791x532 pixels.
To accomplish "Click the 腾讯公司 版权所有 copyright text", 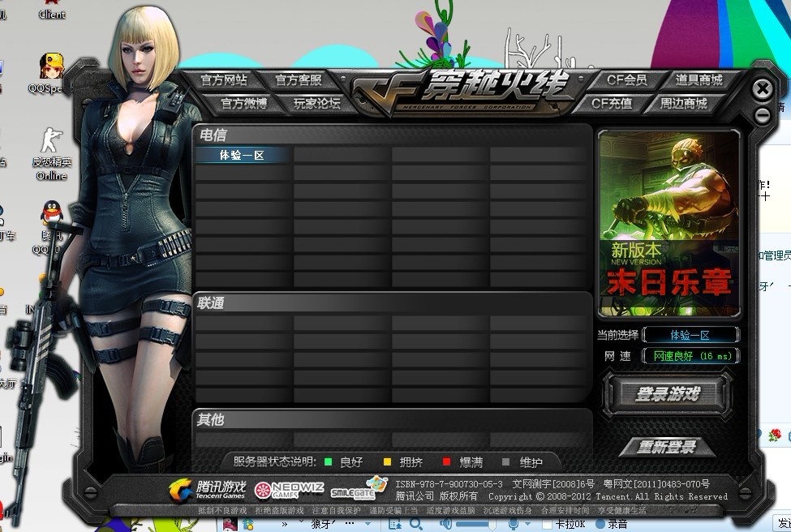I will click(x=436, y=496).
